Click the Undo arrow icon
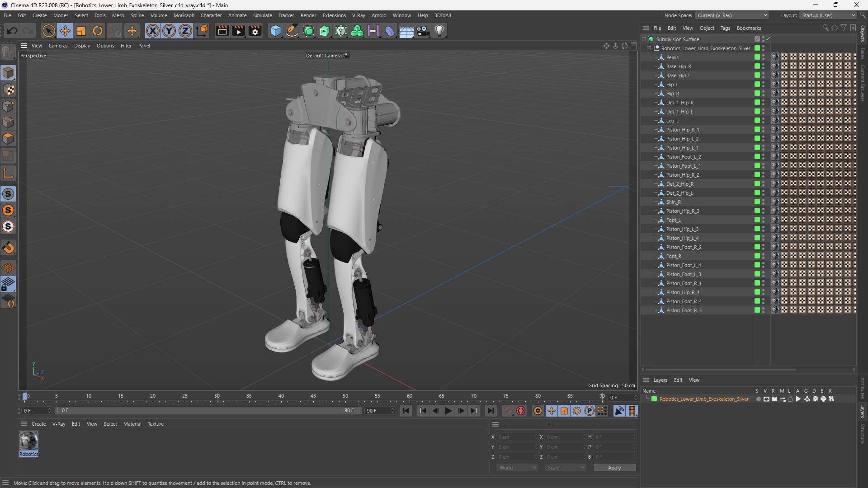The image size is (868, 488). (12, 31)
